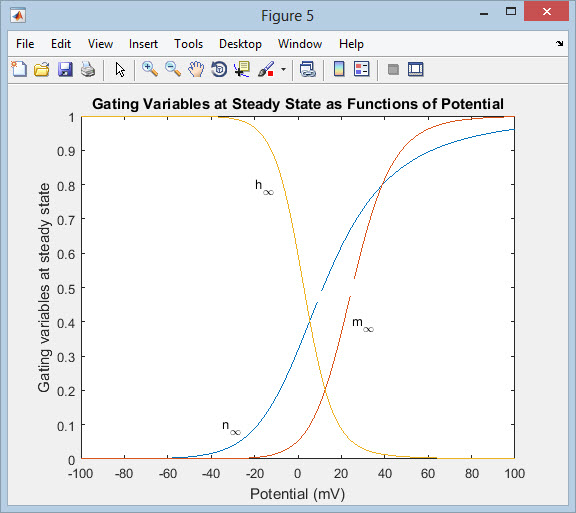Insert legend using toolbar icon
Screen dimensions: 576x513
coord(361,69)
